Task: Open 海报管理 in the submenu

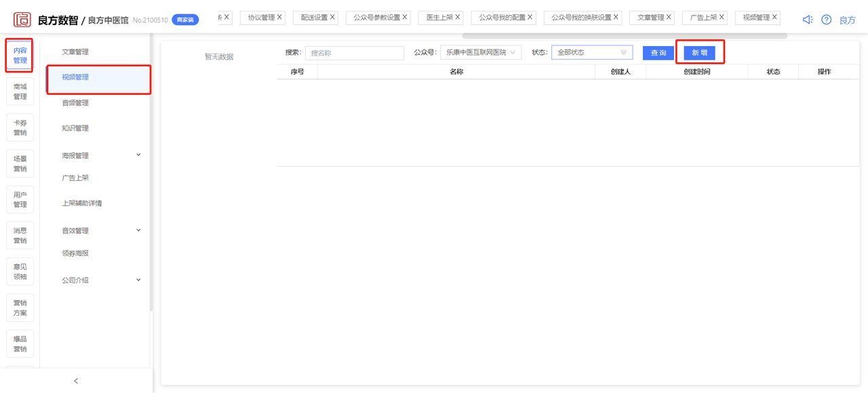Action: pyautogui.click(x=75, y=155)
